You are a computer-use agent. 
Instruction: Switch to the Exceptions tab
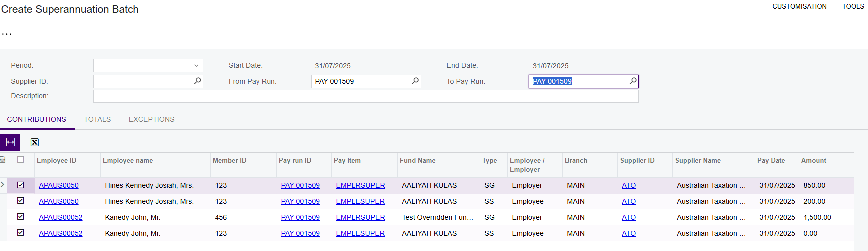[151, 119]
